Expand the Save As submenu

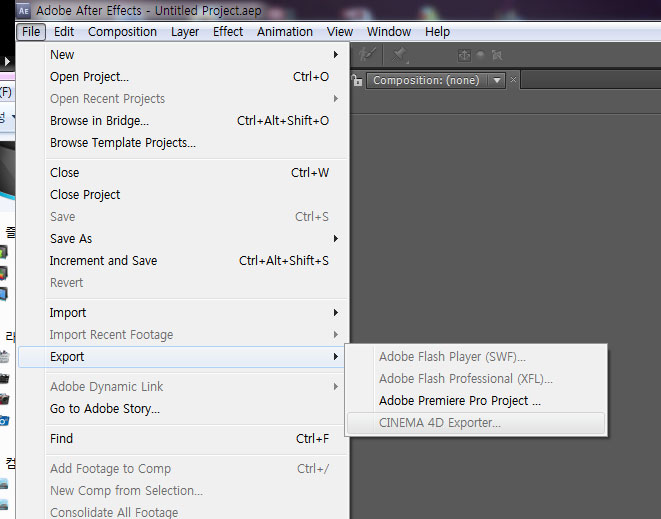coord(183,239)
